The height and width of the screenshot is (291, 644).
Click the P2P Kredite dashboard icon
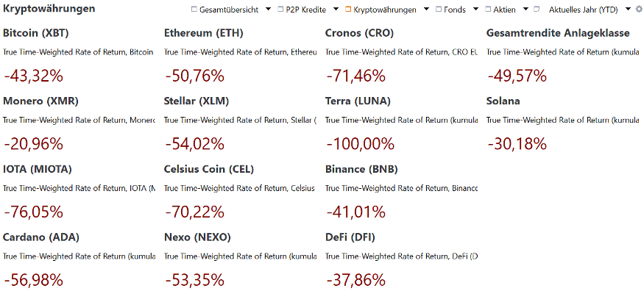pyautogui.click(x=280, y=10)
